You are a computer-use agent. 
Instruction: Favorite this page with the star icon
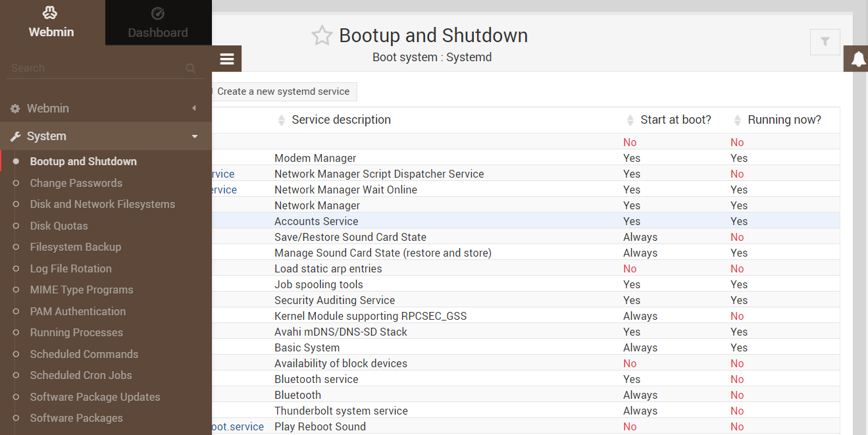322,36
